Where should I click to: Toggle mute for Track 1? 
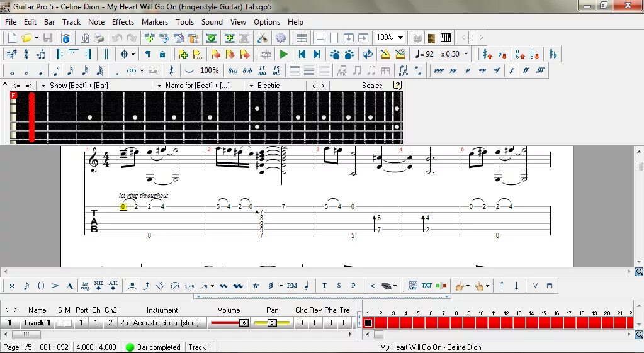(67, 323)
